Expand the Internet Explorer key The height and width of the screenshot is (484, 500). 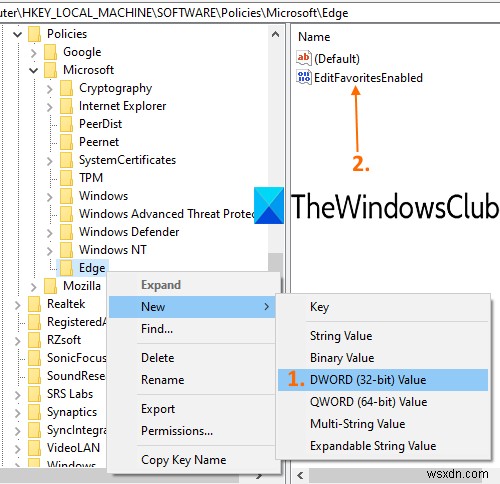[49, 107]
